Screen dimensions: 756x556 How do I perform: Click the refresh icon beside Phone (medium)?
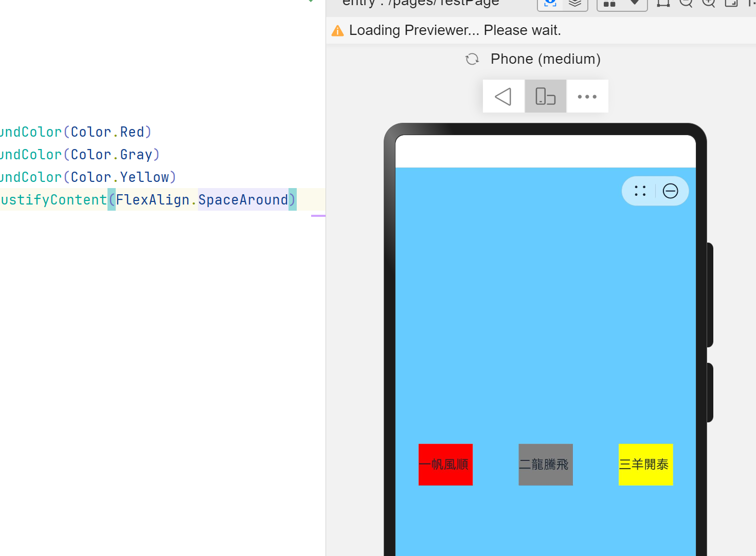(472, 59)
